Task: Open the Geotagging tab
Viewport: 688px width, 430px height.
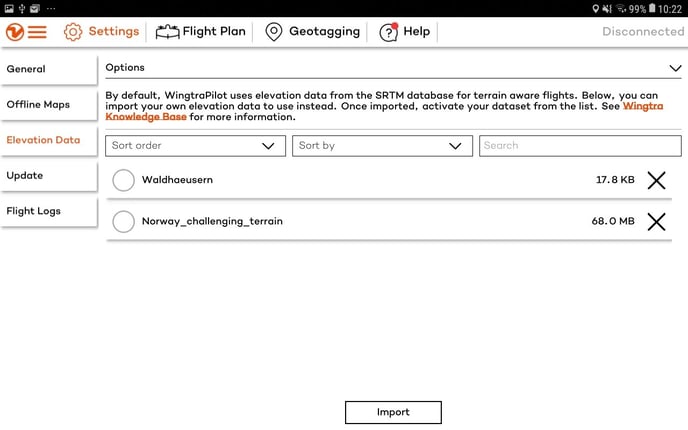Action: (312, 32)
